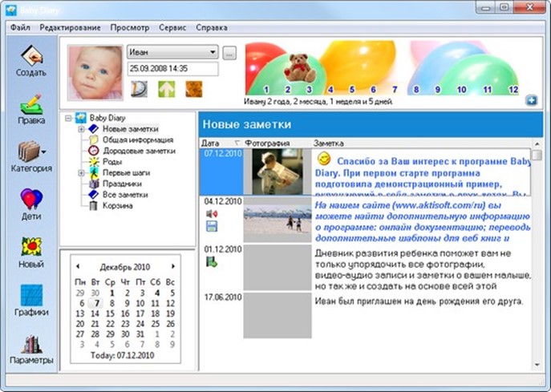Open the Редактирование menu
This screenshot has height=392, width=551.
[70, 27]
